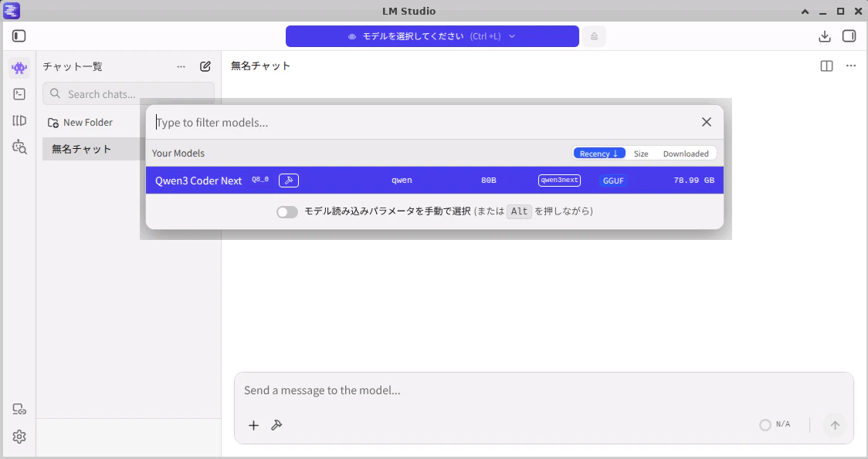This screenshot has height=459, width=868.
Task: Load the Qwen3 Coder Next model
Action: (435, 181)
